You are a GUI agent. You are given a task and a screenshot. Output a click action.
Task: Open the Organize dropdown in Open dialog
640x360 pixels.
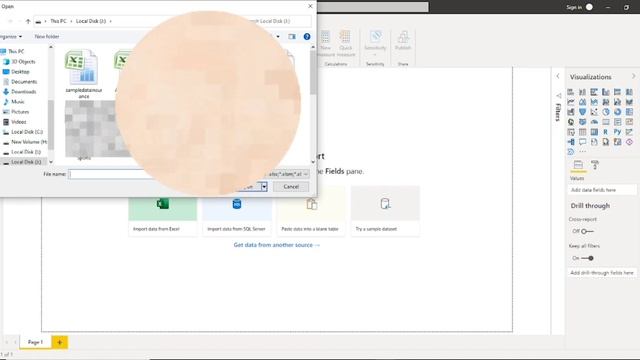pyautogui.click(x=11, y=37)
